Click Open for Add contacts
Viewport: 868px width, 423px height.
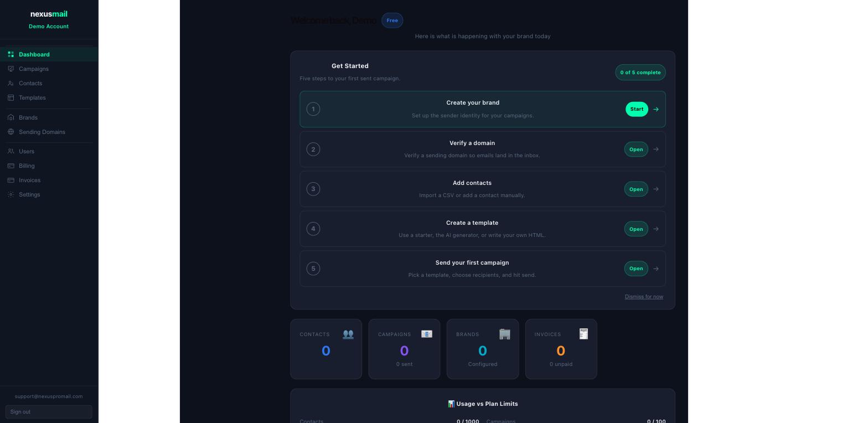tap(636, 189)
